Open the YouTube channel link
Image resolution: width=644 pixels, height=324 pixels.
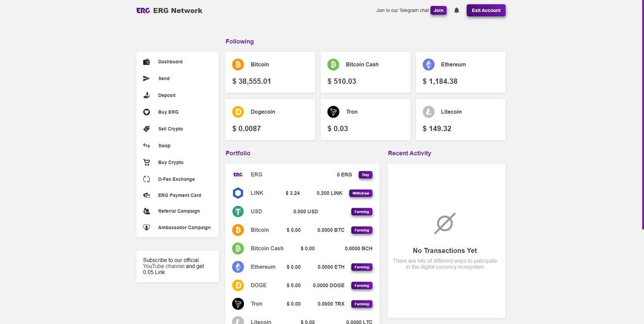pos(164,266)
